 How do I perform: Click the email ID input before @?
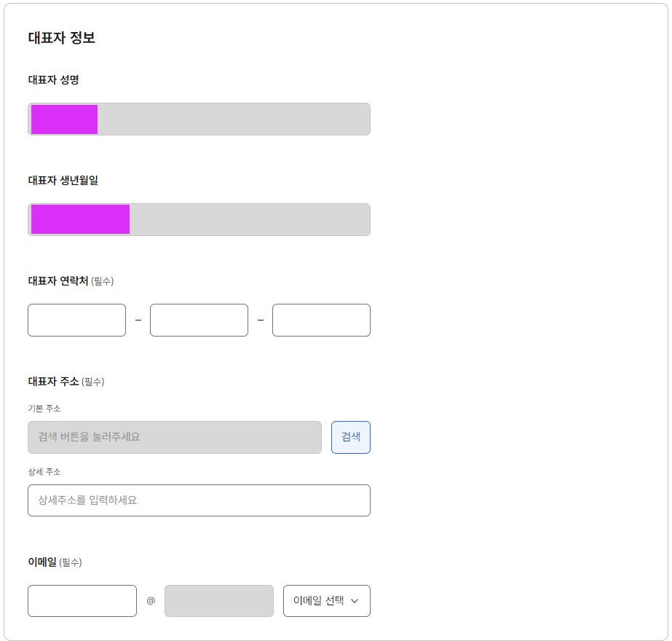(82, 601)
